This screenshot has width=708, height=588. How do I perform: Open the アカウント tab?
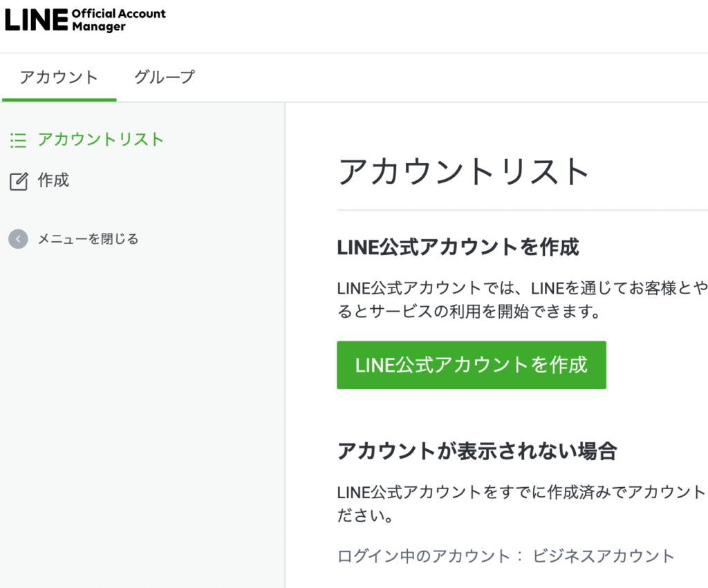tap(59, 77)
